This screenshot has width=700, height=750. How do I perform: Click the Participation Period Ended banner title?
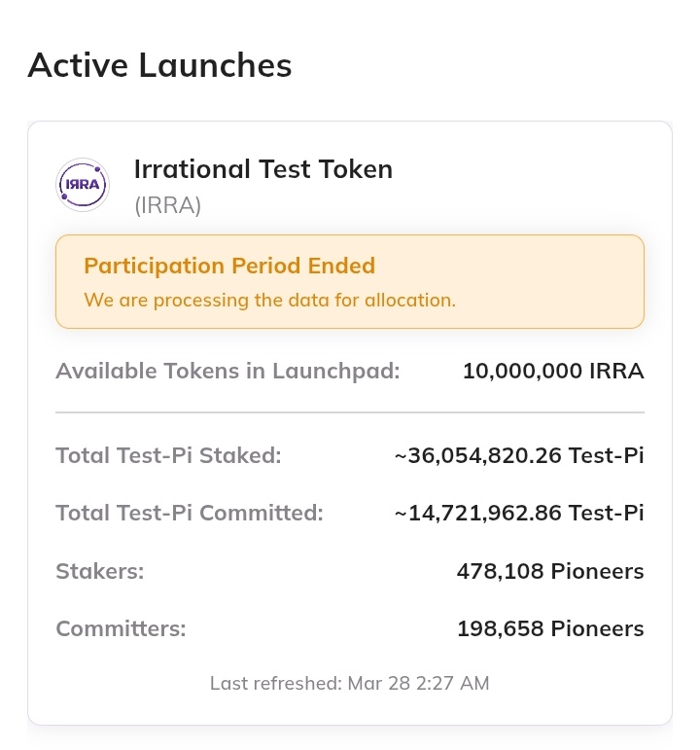pos(229,267)
